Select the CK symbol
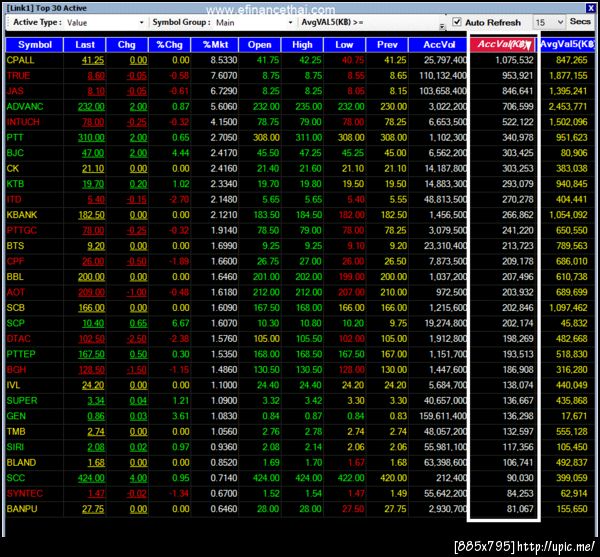 (13, 168)
